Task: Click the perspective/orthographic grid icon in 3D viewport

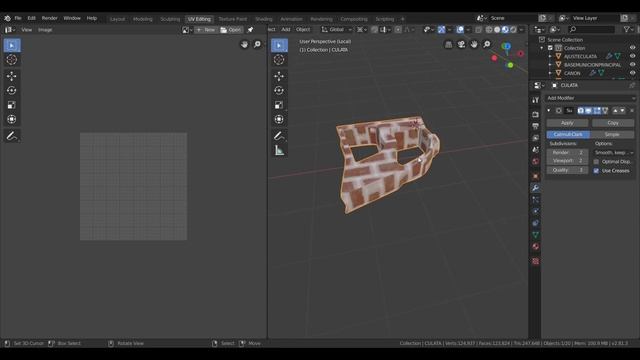Action: pos(449,44)
